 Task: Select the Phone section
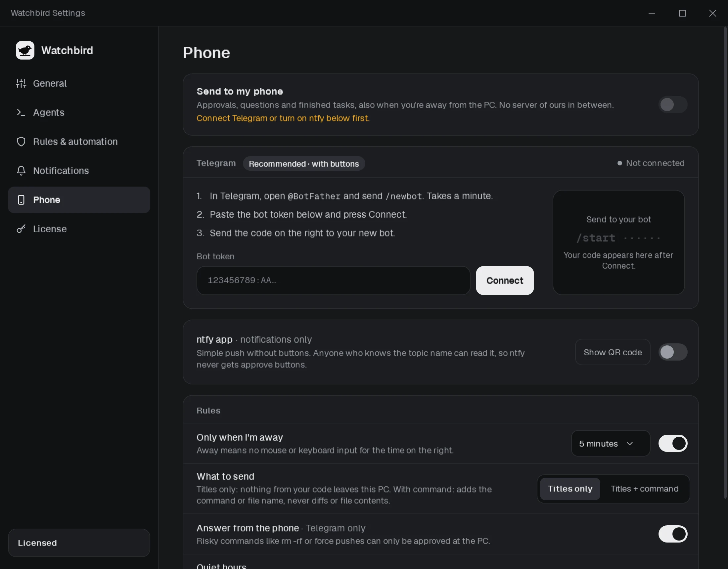pyautogui.click(x=79, y=200)
